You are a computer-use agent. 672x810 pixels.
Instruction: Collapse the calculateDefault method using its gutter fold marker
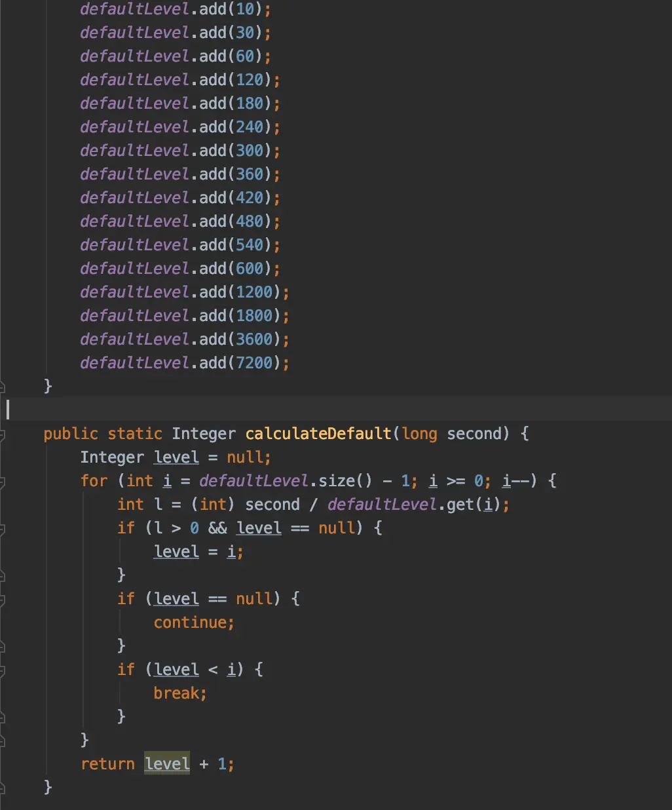click(2, 434)
